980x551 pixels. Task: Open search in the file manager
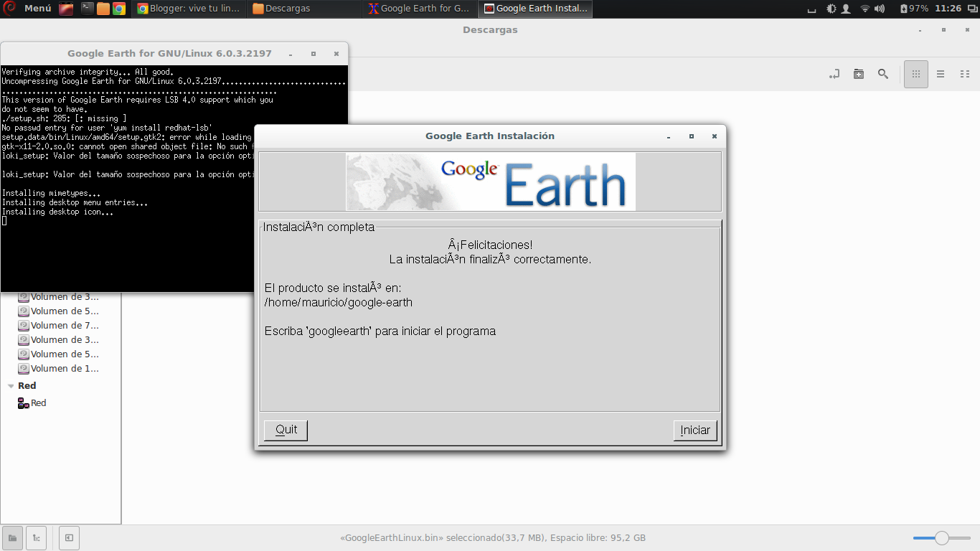click(883, 74)
